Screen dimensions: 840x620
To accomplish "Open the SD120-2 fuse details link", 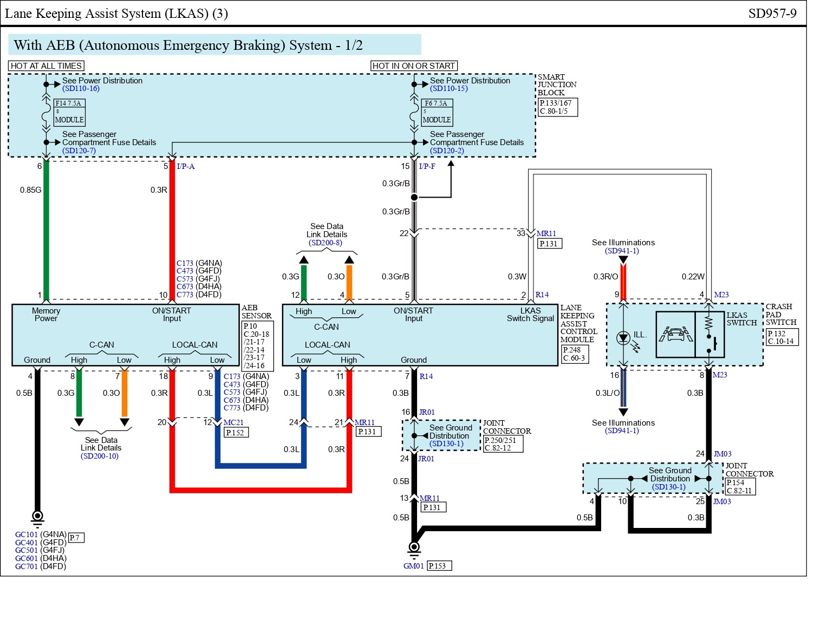I will coord(447,151).
